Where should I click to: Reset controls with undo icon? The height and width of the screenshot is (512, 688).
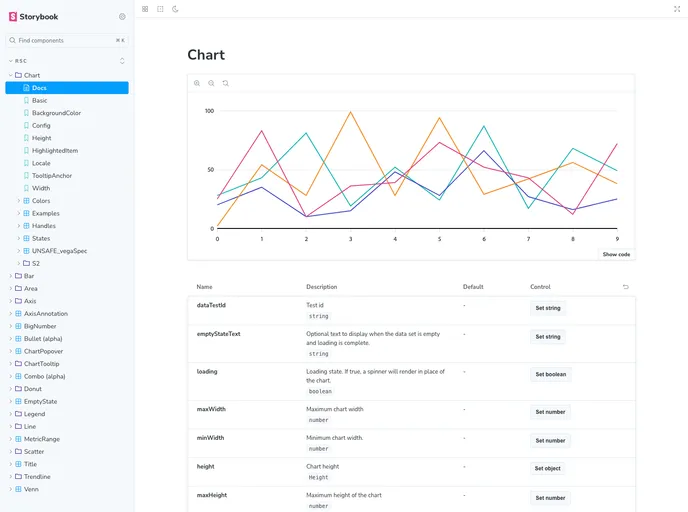[626, 287]
